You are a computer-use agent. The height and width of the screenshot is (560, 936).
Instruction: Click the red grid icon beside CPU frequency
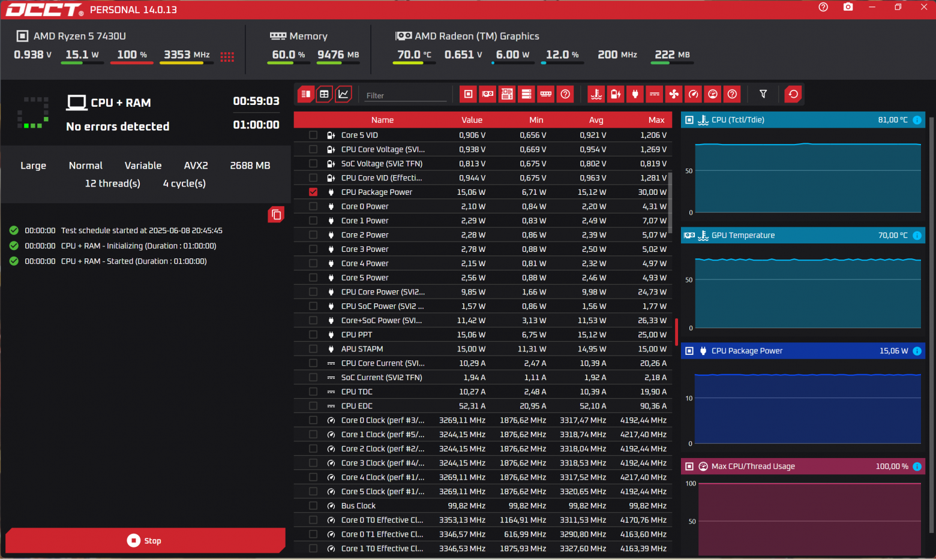[227, 56]
